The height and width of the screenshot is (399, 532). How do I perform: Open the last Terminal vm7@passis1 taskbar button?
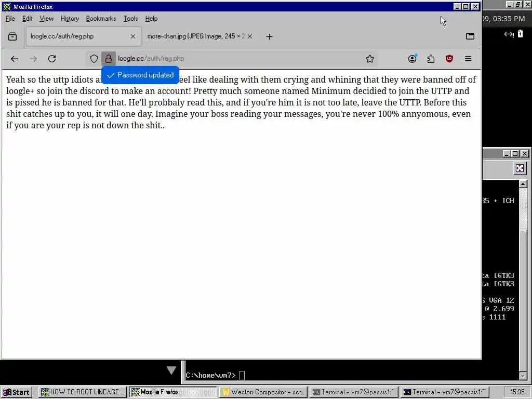tap(444, 392)
